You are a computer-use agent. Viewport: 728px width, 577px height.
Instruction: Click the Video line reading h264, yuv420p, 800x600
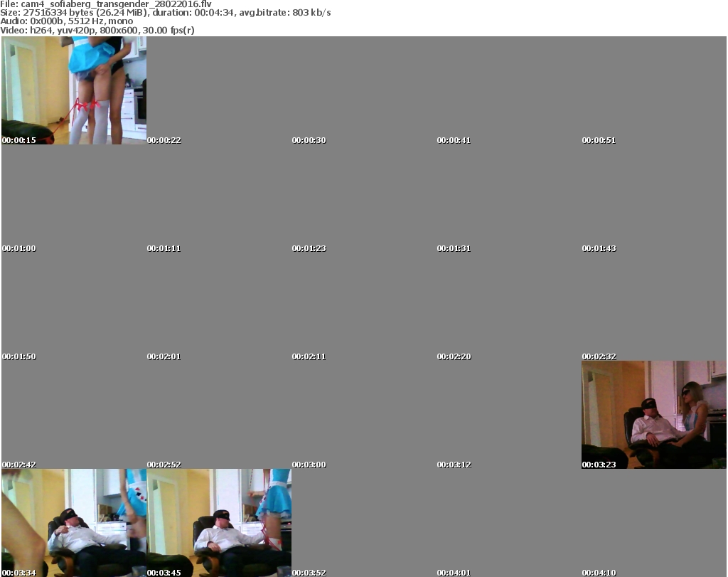tap(97, 30)
